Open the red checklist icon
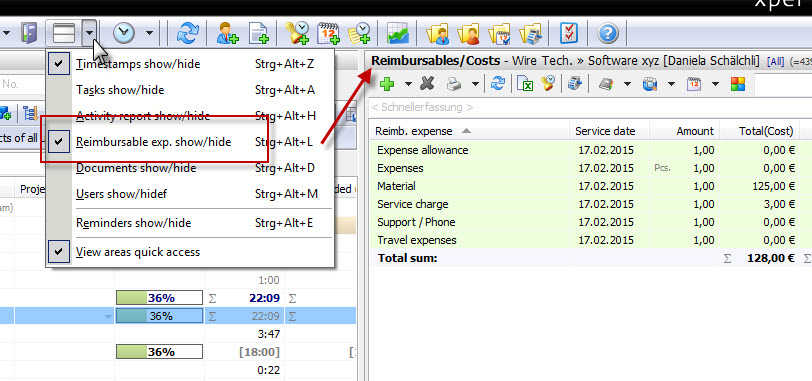 tap(569, 34)
